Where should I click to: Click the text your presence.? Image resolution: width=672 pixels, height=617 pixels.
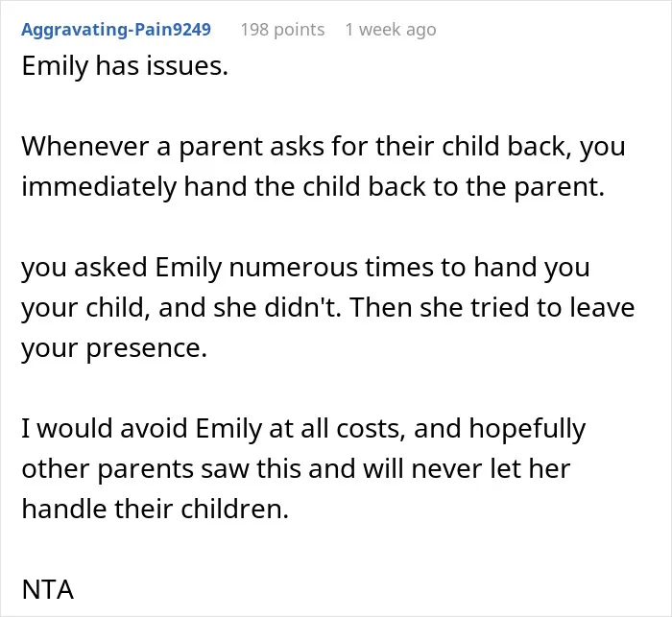coord(114,349)
